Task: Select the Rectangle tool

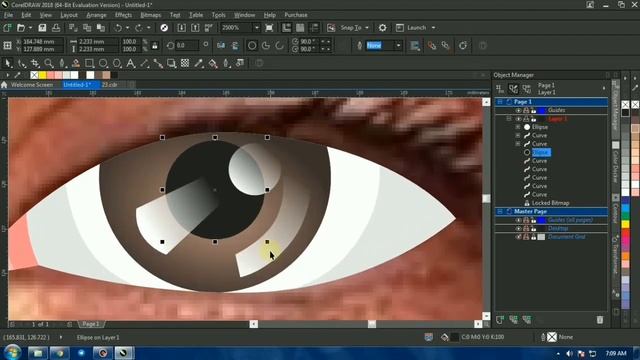Action: pyautogui.click(x=89, y=63)
